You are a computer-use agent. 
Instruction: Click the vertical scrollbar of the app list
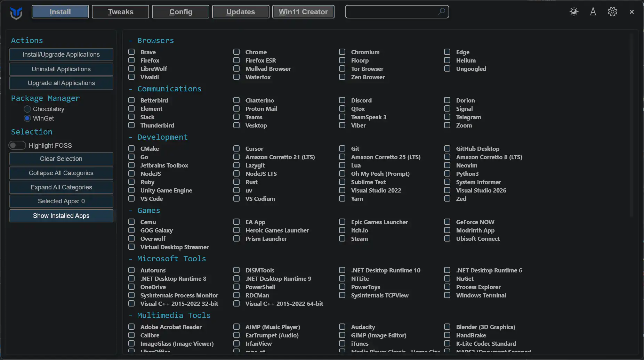[632, 125]
